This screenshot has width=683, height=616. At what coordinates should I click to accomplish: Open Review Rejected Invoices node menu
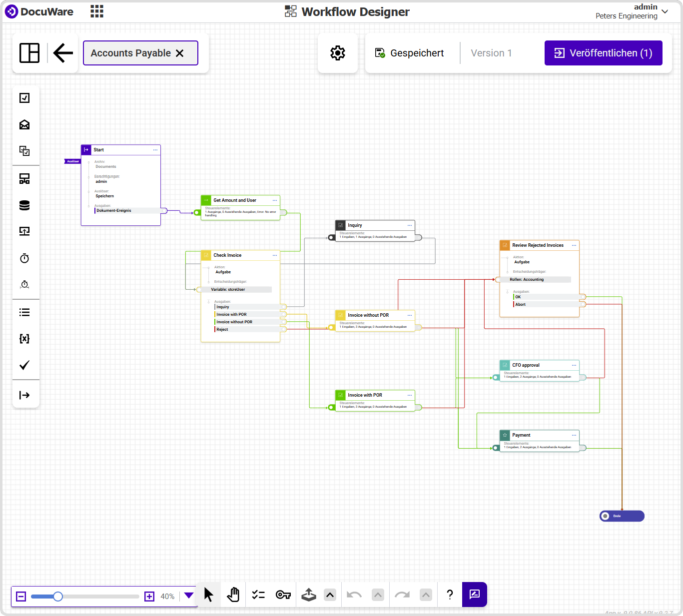point(574,245)
